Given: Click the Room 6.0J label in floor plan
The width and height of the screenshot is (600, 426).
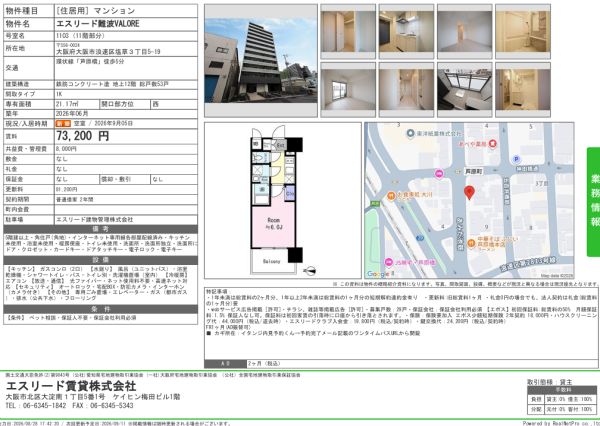Looking at the screenshot, I should tap(273, 224).
